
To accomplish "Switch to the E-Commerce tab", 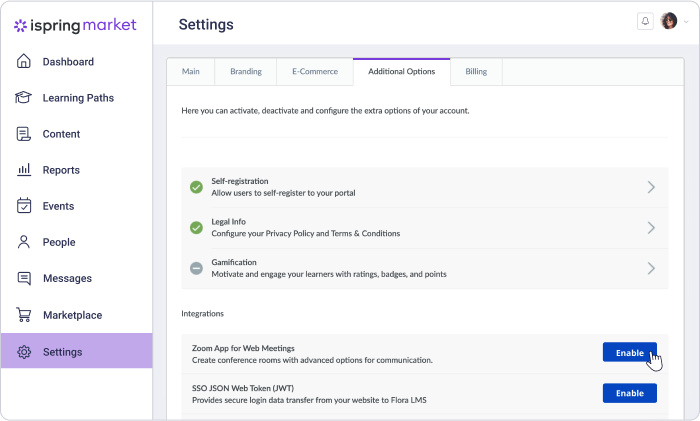I will coord(315,72).
